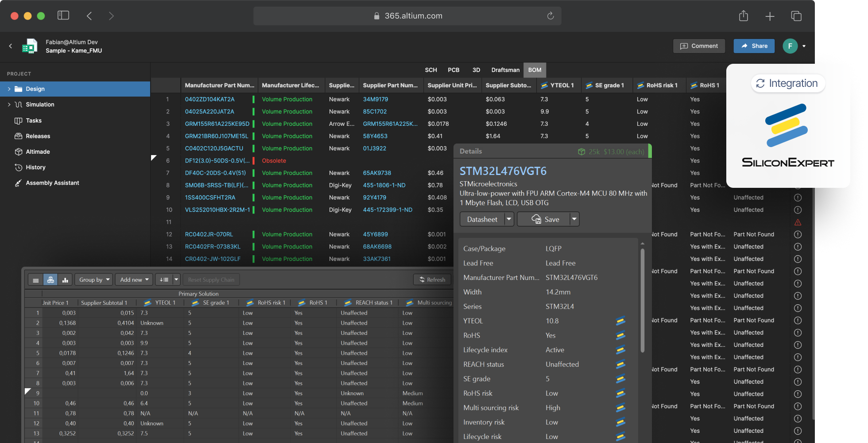Switch to flat list view button
Viewport: 868px width, 443px height.
tap(36, 280)
